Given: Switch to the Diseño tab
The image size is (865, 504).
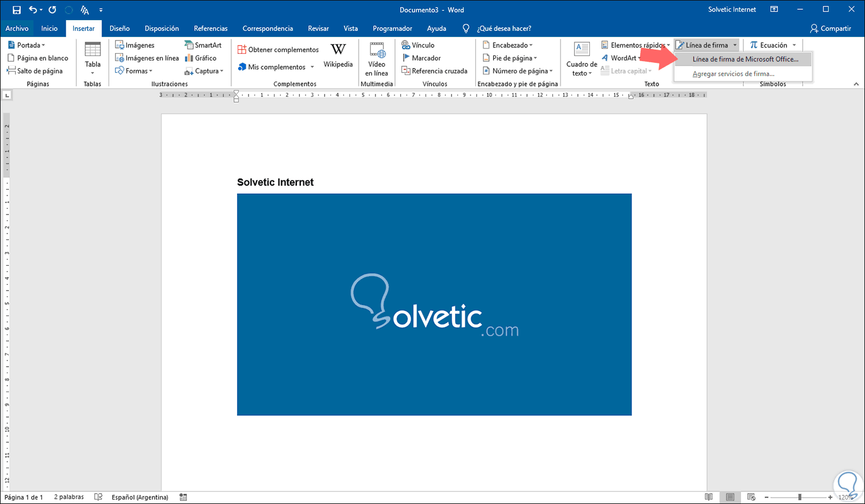Looking at the screenshot, I should click(120, 28).
